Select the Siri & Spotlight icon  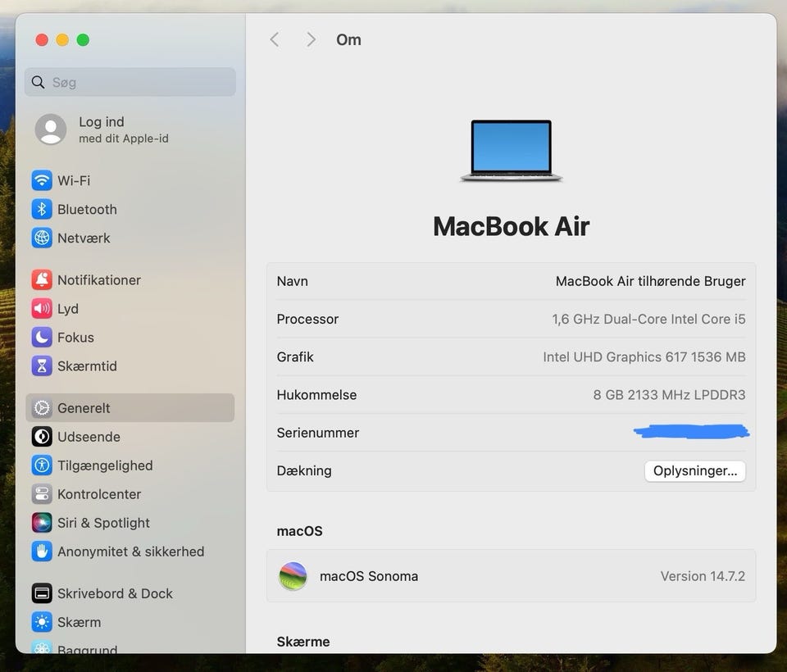[42, 523]
